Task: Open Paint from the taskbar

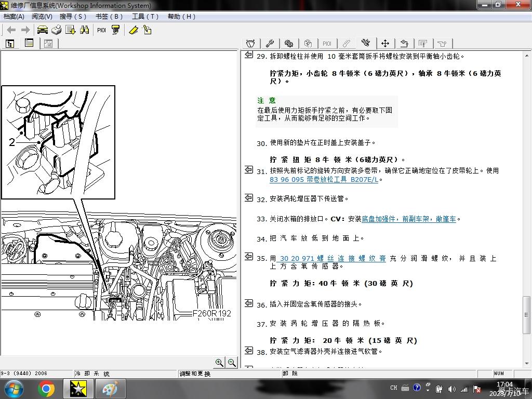Action: pos(110,389)
